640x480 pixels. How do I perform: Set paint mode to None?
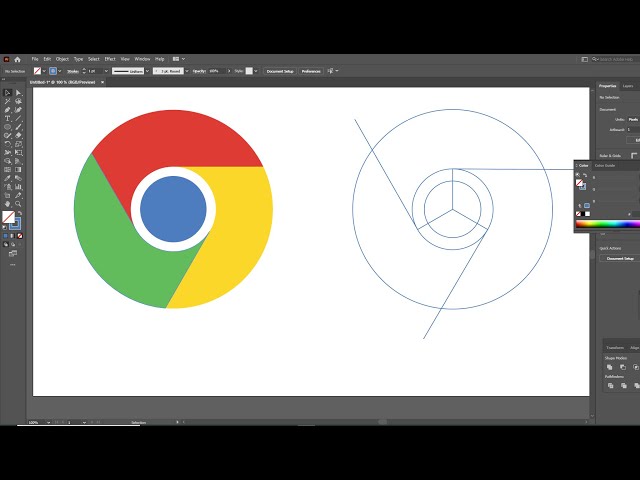point(20,236)
